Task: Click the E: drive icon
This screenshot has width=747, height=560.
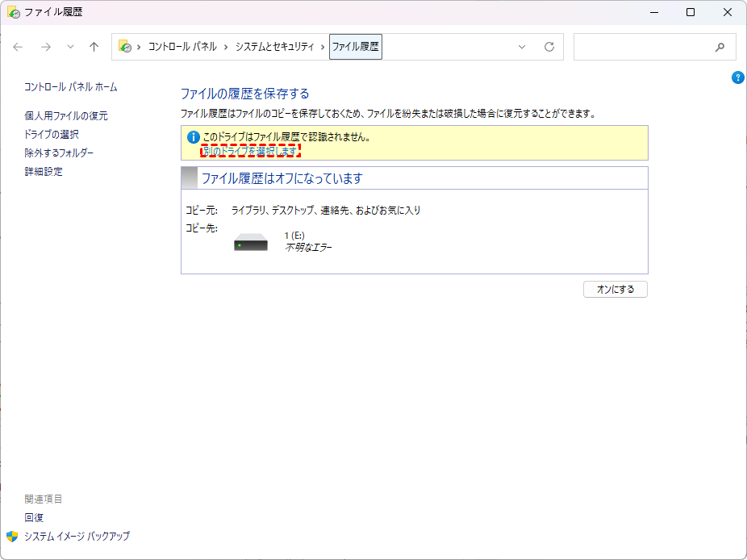Action: click(251, 242)
